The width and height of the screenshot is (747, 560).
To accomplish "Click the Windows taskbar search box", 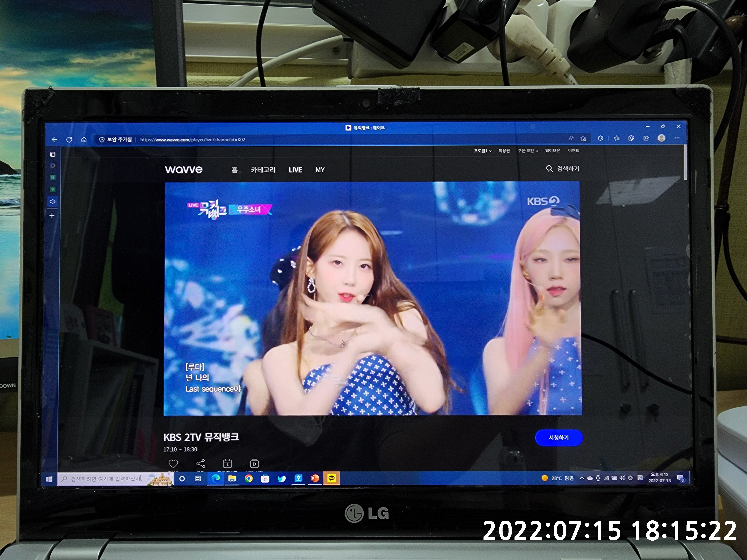I will coord(115,479).
